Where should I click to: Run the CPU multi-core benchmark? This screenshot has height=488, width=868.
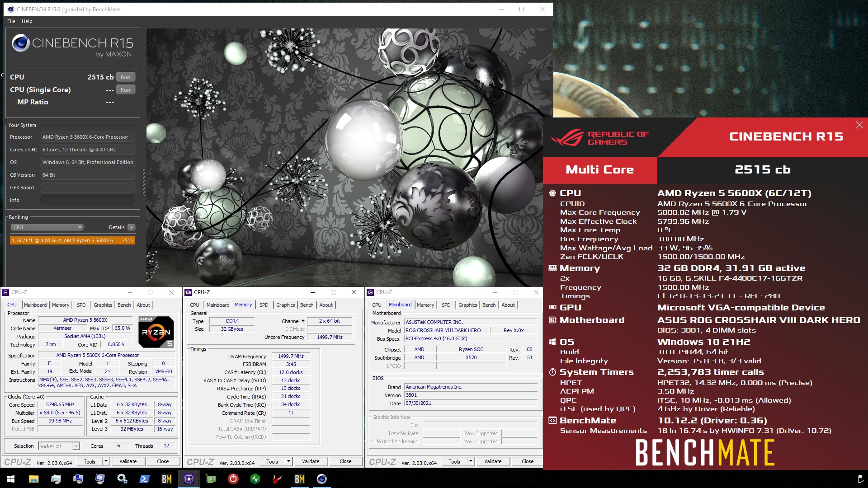[126, 77]
